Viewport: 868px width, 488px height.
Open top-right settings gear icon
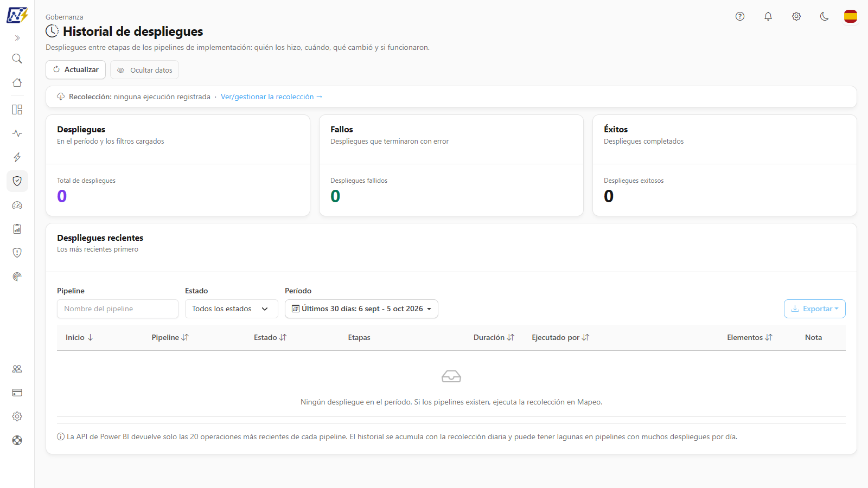tap(796, 16)
